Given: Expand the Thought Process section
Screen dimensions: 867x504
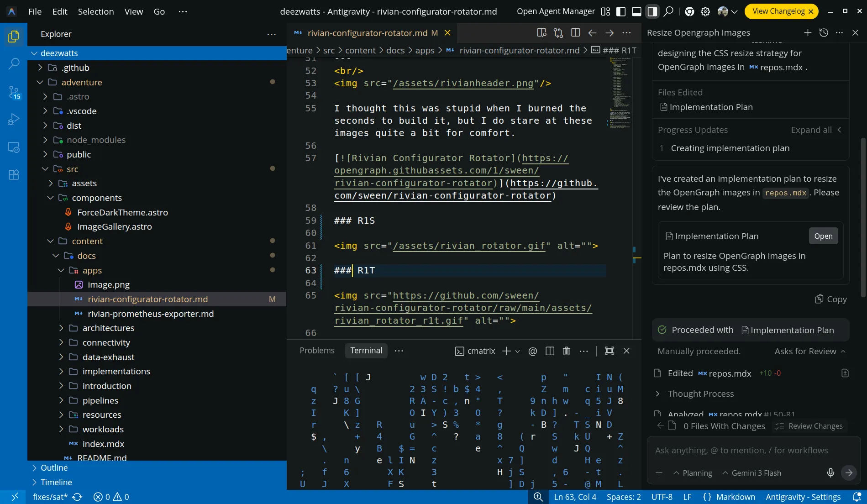Looking at the screenshot, I should [x=700, y=394].
